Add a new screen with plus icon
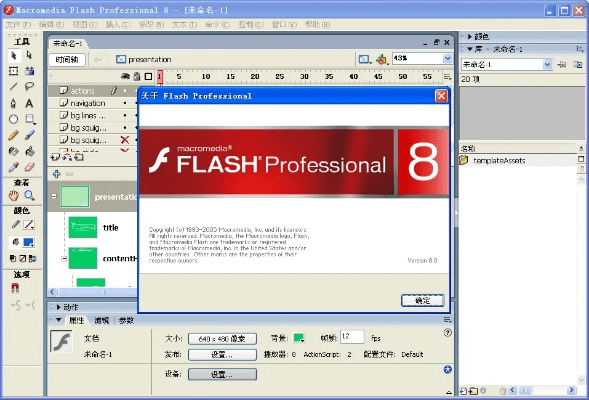The image size is (589, 400). [57, 174]
